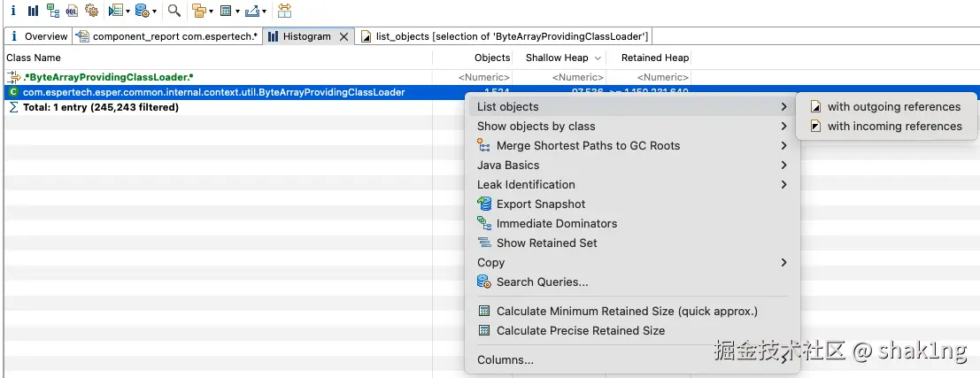980x378 pixels.
Task: Click the Run Expert System Test reports icon
Action: point(115,11)
